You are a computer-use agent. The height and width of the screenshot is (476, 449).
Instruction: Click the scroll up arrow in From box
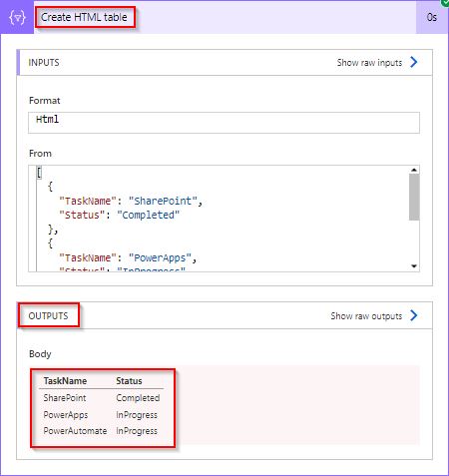click(x=414, y=170)
